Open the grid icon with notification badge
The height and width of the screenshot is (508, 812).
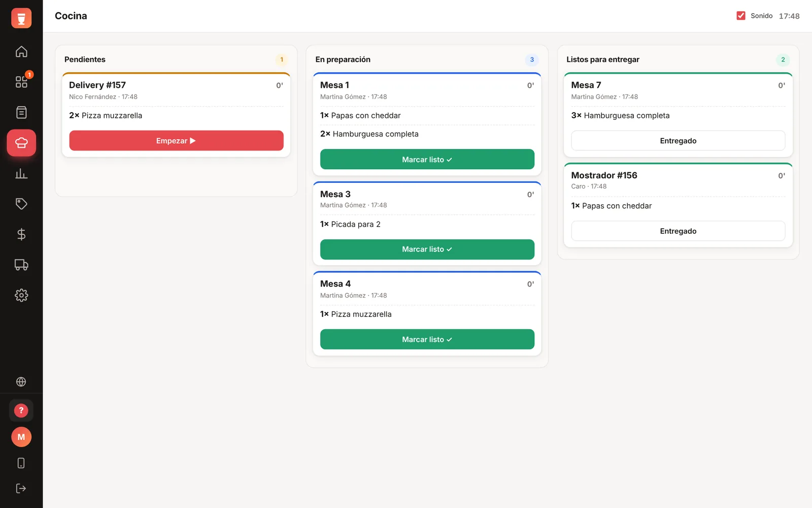tap(21, 82)
